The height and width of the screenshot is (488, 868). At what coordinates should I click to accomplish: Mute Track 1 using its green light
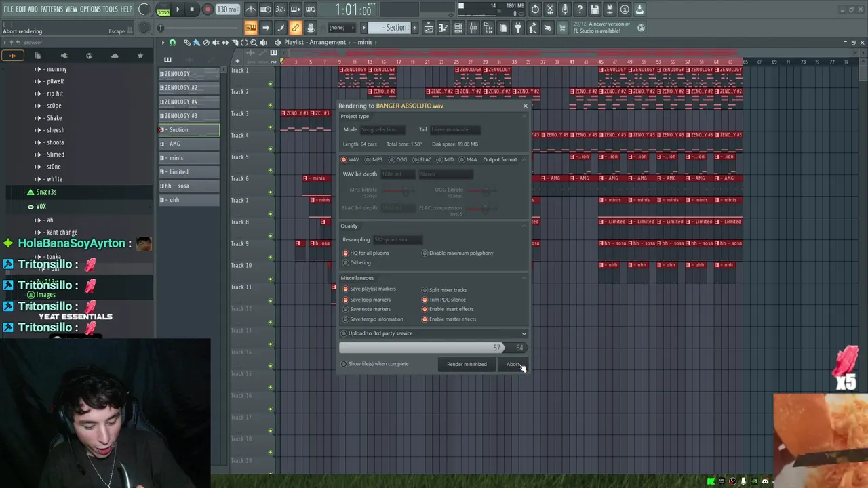click(271, 84)
